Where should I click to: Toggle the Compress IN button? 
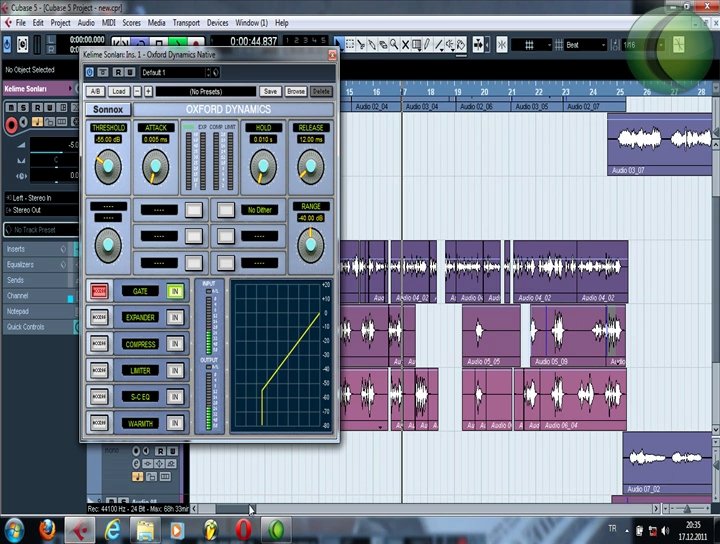tap(175, 344)
